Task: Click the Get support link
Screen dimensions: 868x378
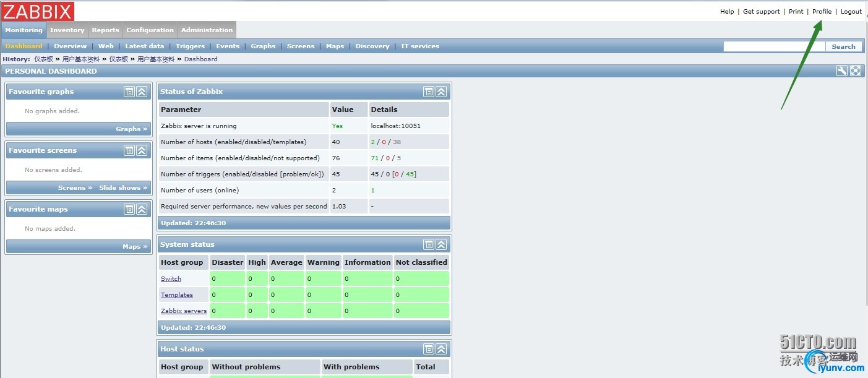Action: tap(761, 12)
